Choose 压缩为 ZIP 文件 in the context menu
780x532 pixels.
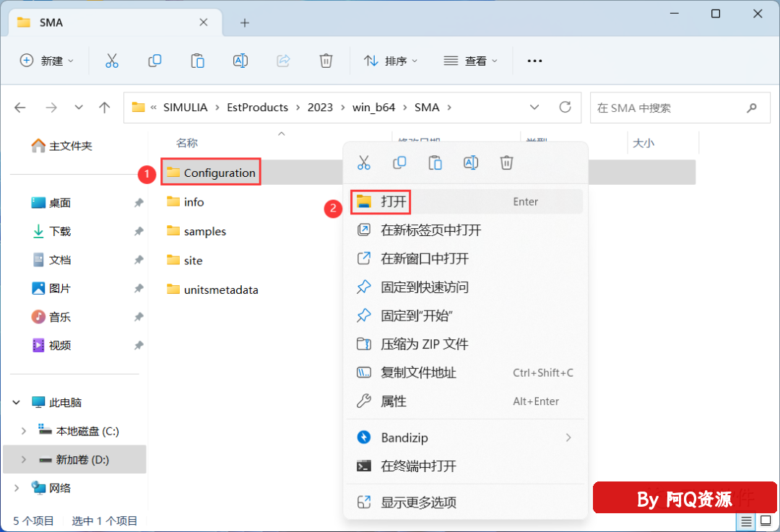[424, 344]
